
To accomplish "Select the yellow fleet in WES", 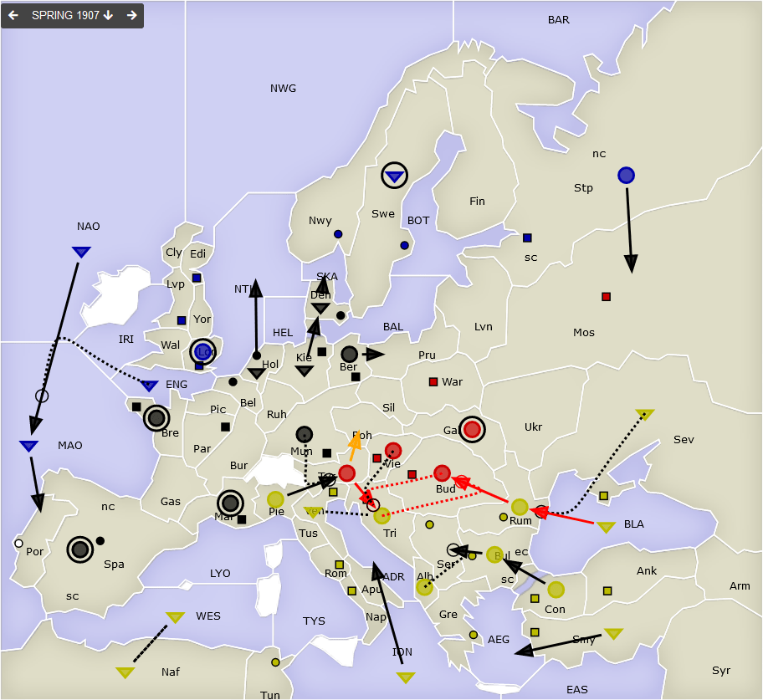I will pyautogui.click(x=175, y=617).
